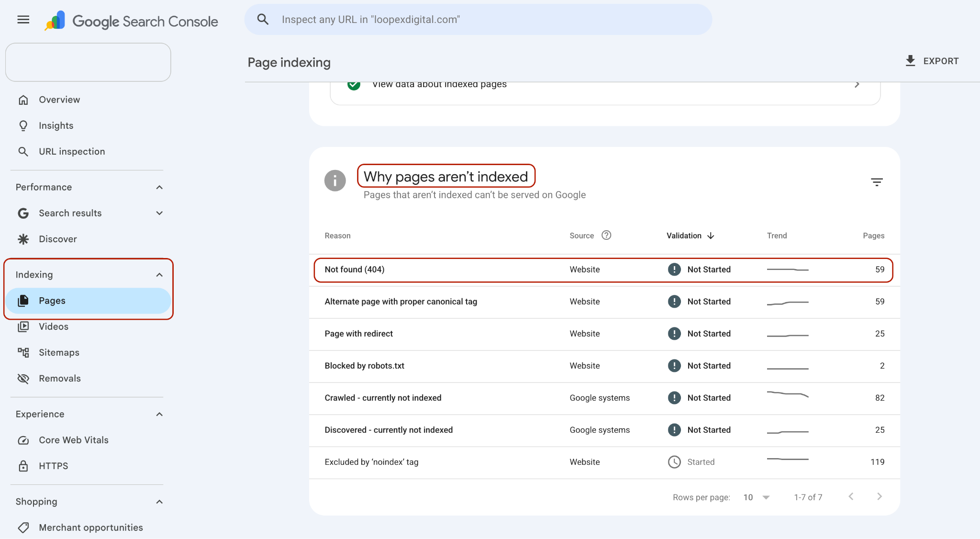Click the Export download icon
Screen dimensions: 980x539
coord(910,61)
